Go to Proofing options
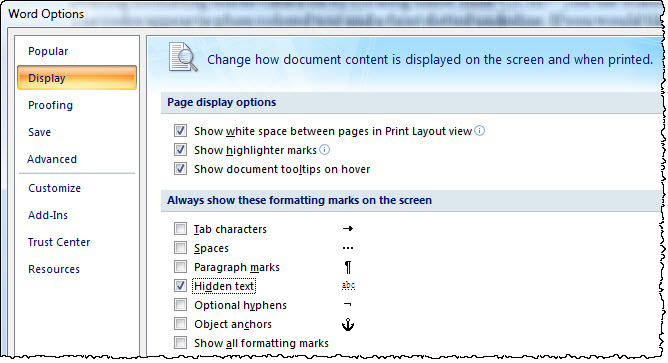 tap(50, 105)
